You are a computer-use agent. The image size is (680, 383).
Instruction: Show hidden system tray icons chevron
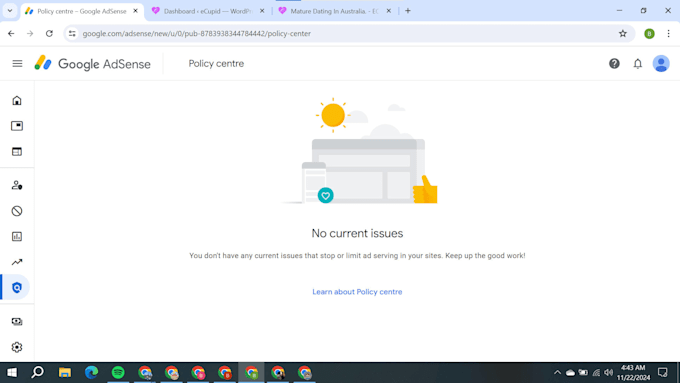tap(557, 373)
